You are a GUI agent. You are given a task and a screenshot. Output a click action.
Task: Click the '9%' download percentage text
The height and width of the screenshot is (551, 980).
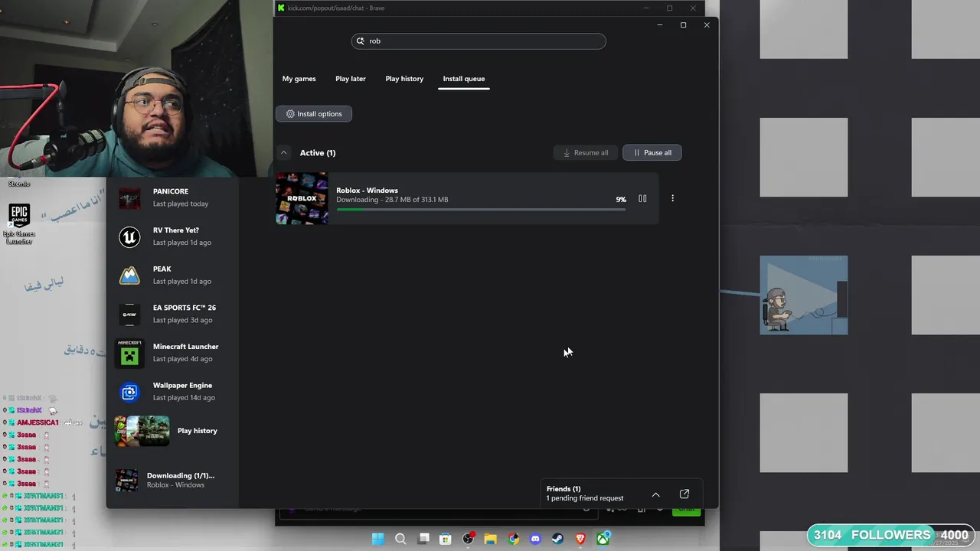(x=621, y=200)
